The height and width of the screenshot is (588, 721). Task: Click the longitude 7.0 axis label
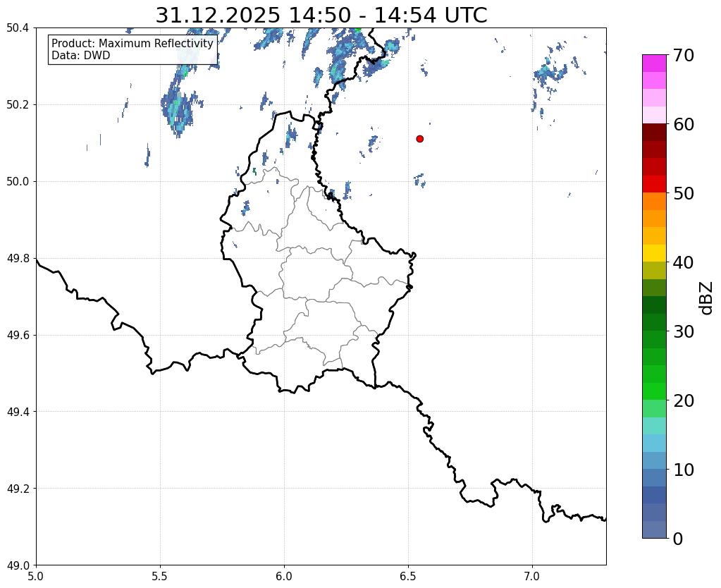pyautogui.click(x=533, y=576)
